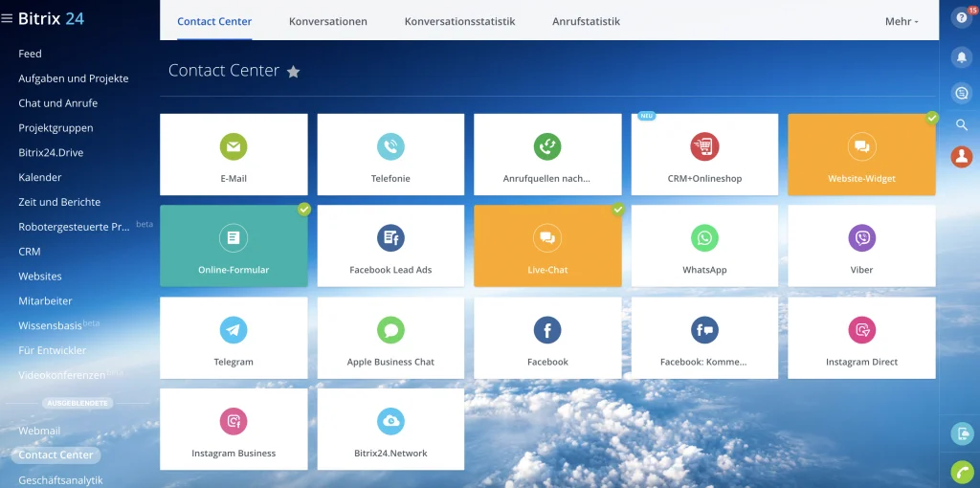Image resolution: width=980 pixels, height=488 pixels.
Task: Select Contact Center in the sidebar
Action: [56, 455]
